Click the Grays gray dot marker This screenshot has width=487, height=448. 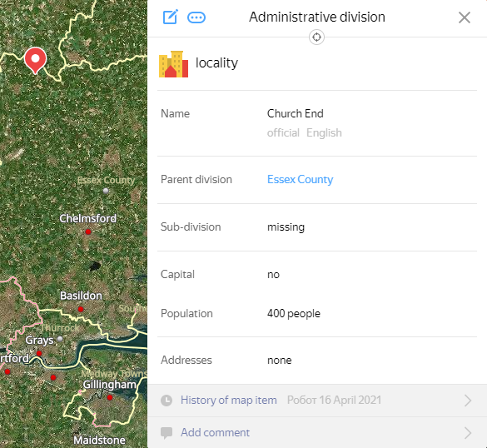click(x=60, y=339)
